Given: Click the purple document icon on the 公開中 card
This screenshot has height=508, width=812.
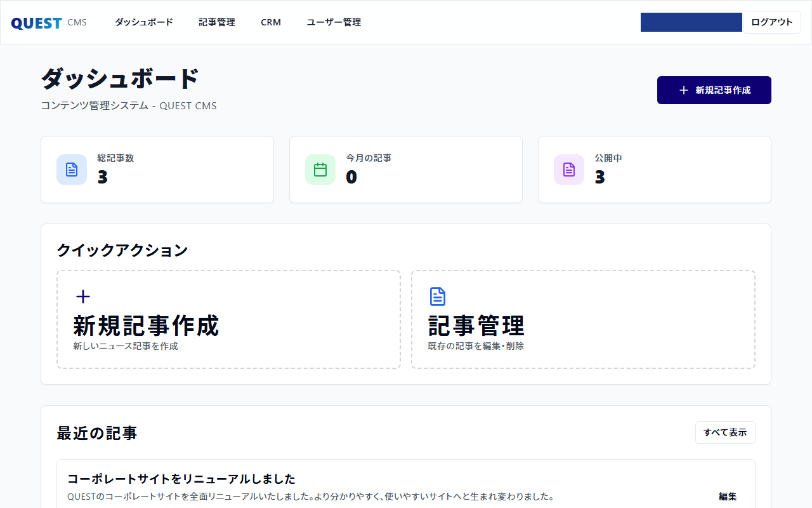Looking at the screenshot, I should point(568,170).
